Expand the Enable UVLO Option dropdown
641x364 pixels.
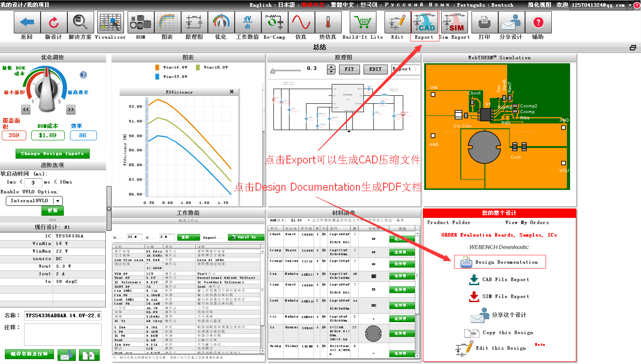(58, 201)
